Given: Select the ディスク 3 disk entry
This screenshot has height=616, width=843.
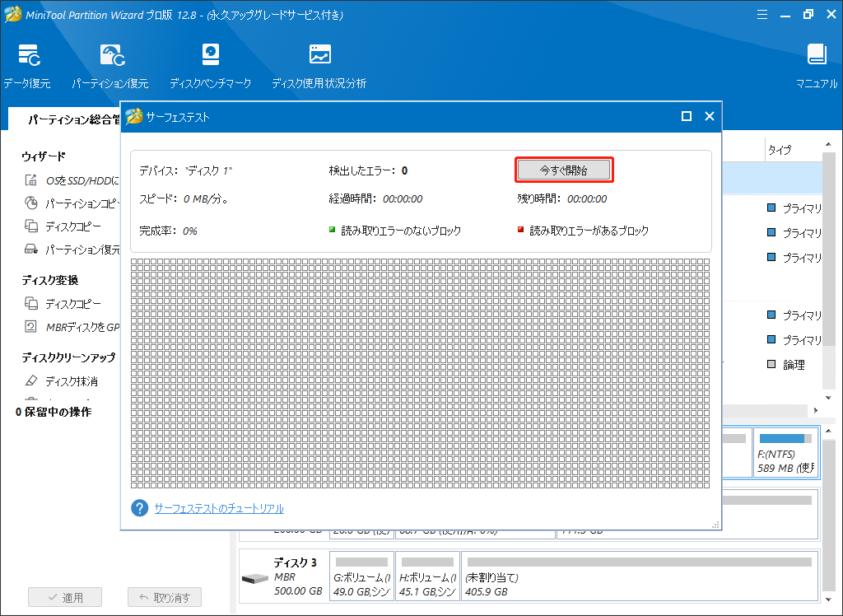Looking at the screenshot, I should point(283,576).
